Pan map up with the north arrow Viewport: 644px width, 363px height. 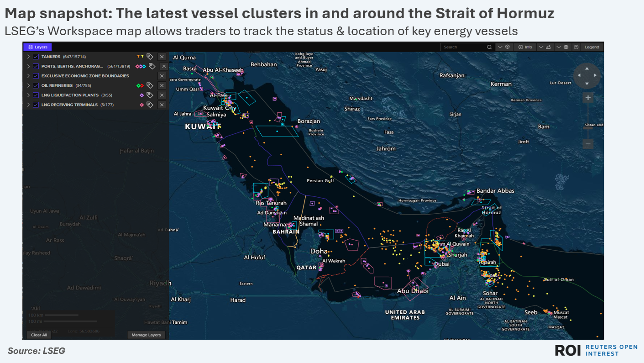point(587,68)
